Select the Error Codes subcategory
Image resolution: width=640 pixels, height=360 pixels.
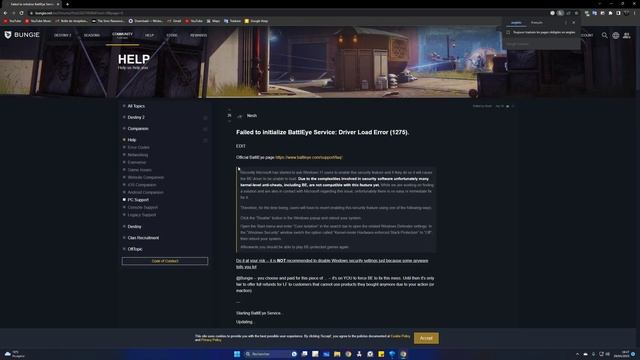(x=138, y=147)
